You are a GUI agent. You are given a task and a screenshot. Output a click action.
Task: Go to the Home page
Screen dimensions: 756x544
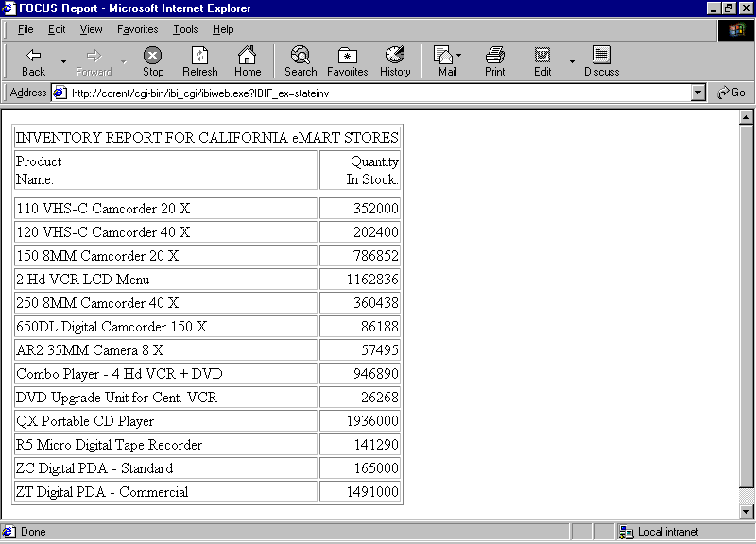click(248, 61)
